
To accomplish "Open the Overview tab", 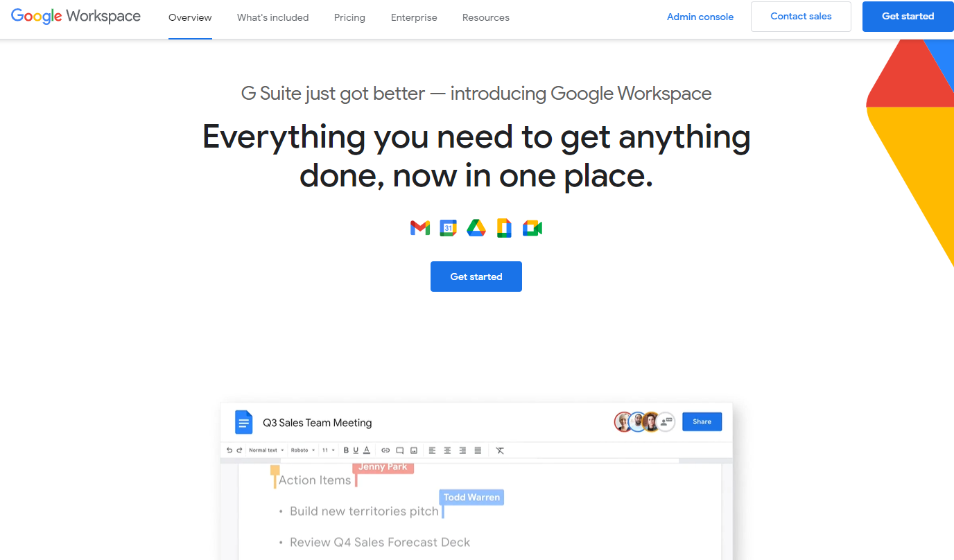I will pyautogui.click(x=190, y=17).
